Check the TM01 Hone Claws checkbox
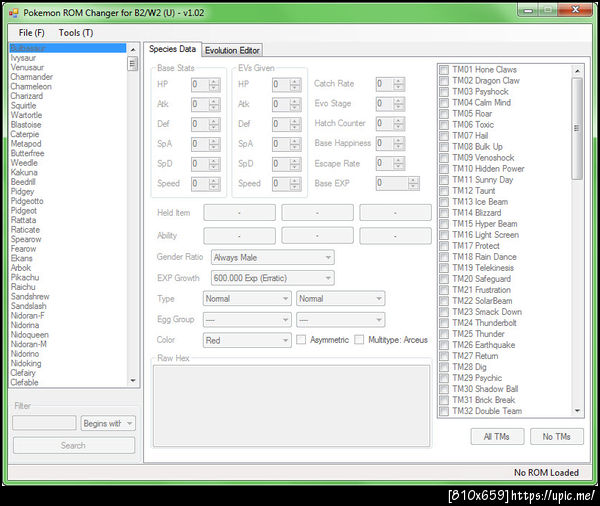The image size is (600, 506). coord(444,70)
